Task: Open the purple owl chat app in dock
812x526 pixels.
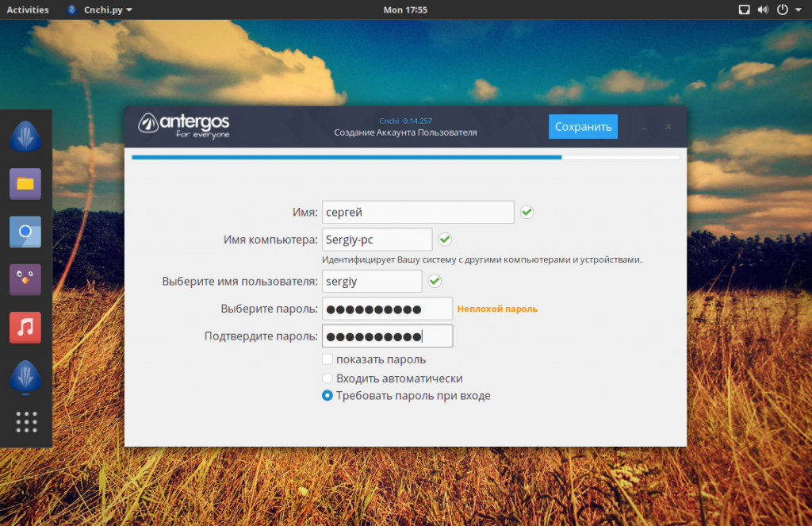Action: (x=25, y=279)
